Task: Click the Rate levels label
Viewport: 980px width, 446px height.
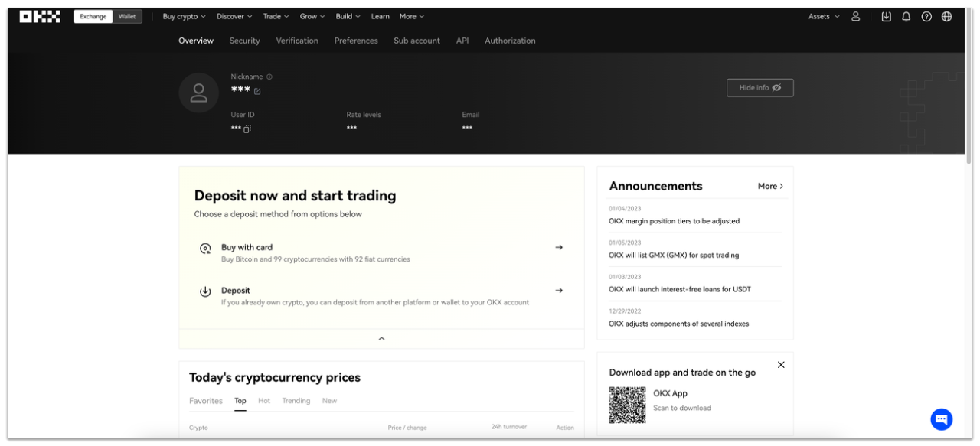Action: coord(364,115)
